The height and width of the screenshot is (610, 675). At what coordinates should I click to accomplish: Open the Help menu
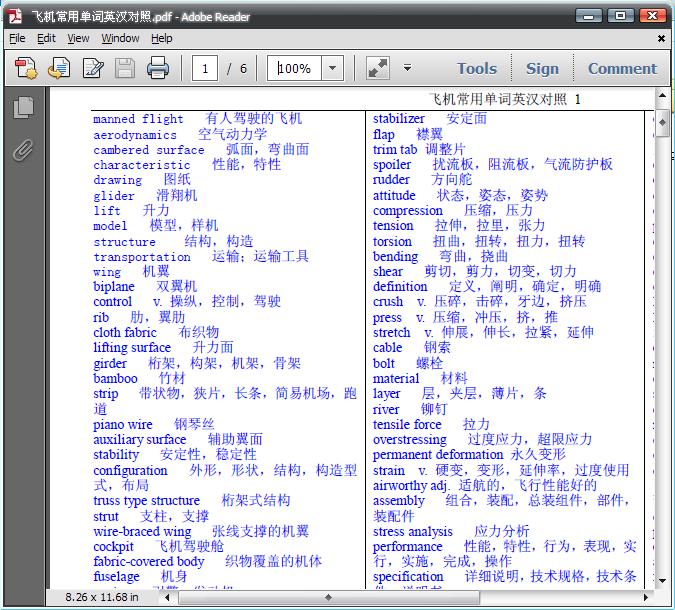pos(161,38)
